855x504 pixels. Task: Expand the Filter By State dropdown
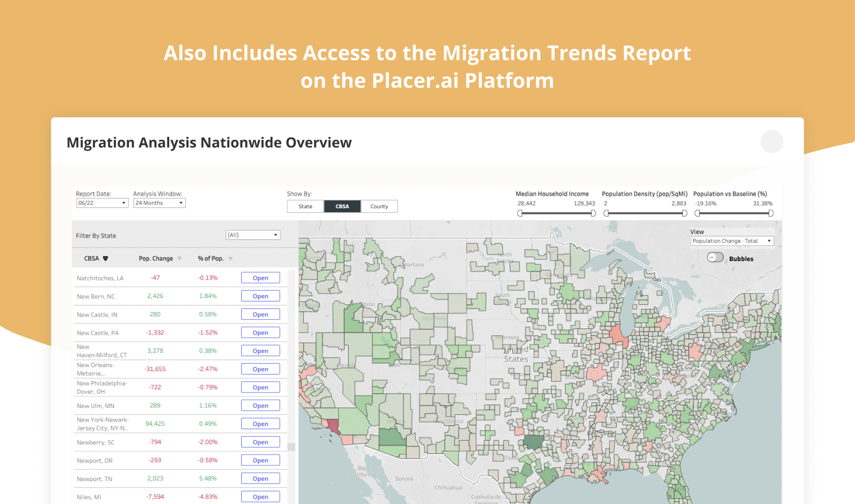click(x=253, y=235)
